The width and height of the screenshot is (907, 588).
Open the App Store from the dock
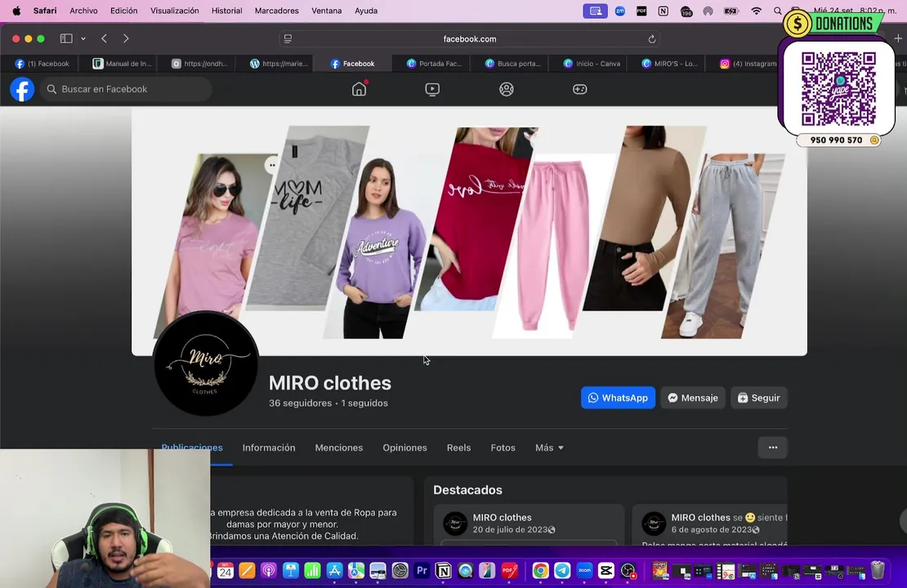[334, 571]
